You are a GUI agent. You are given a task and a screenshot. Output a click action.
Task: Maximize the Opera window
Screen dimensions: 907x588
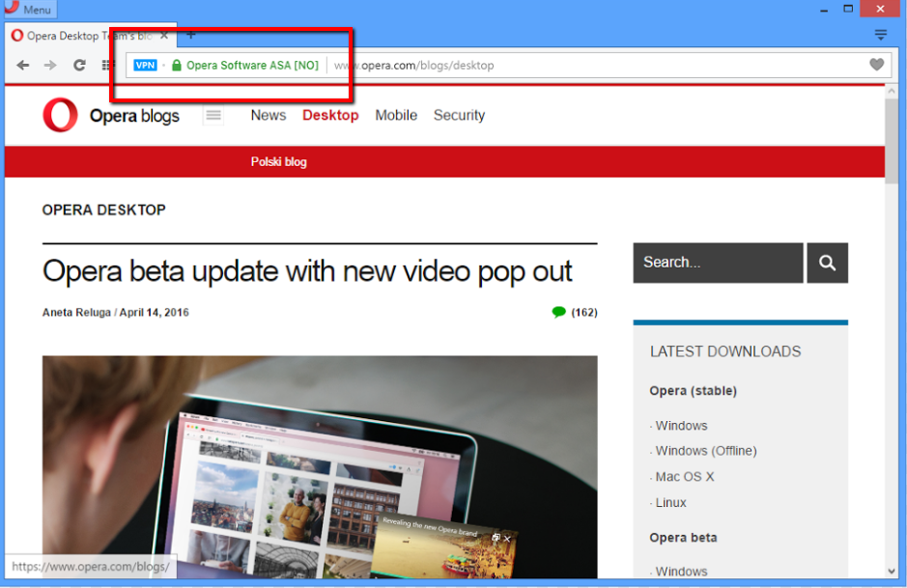click(848, 9)
